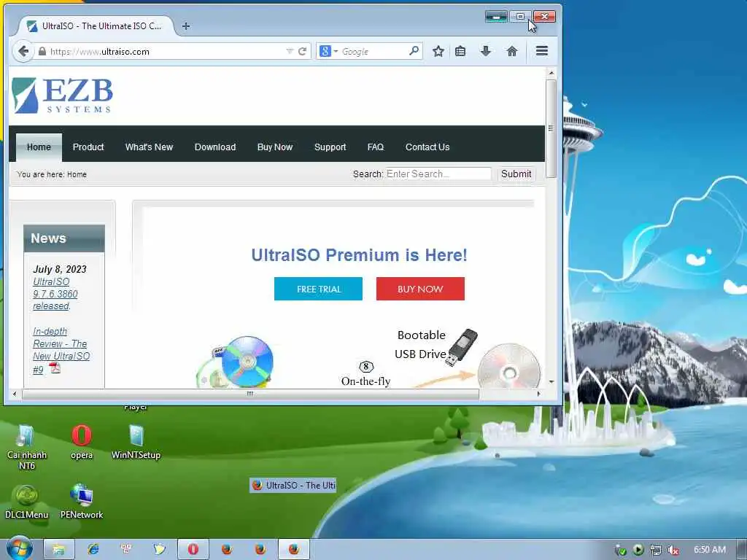747x560 pixels.
Task: Click the padlock site identity icon
Action: click(x=42, y=52)
